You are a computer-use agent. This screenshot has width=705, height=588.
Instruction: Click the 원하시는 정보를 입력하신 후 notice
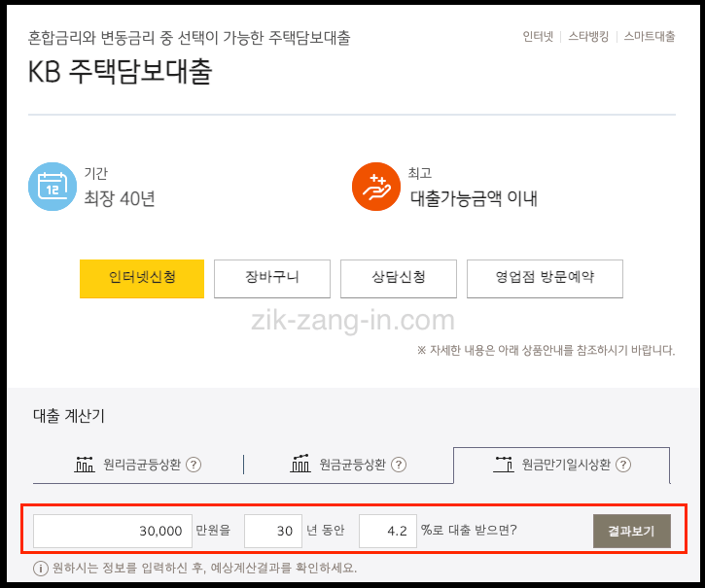204,569
